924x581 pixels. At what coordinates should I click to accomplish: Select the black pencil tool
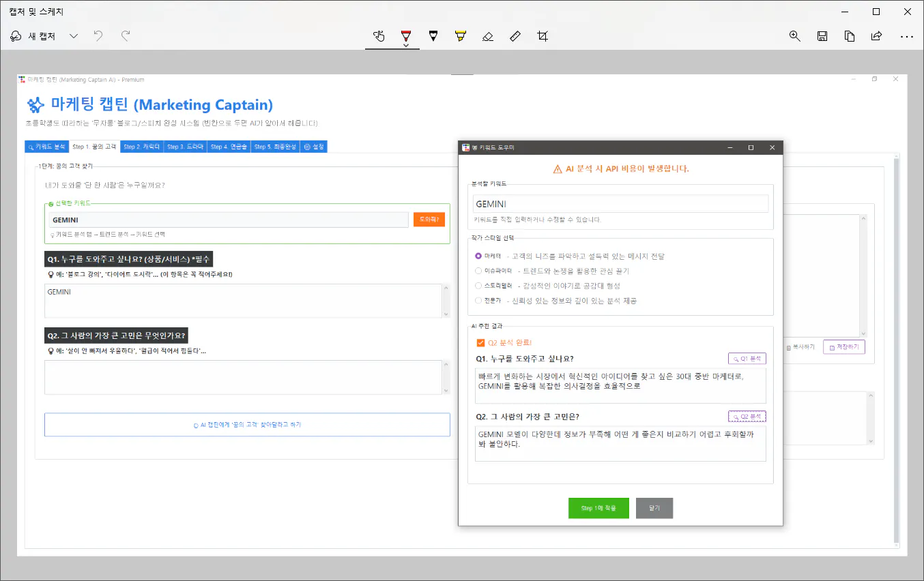point(433,36)
